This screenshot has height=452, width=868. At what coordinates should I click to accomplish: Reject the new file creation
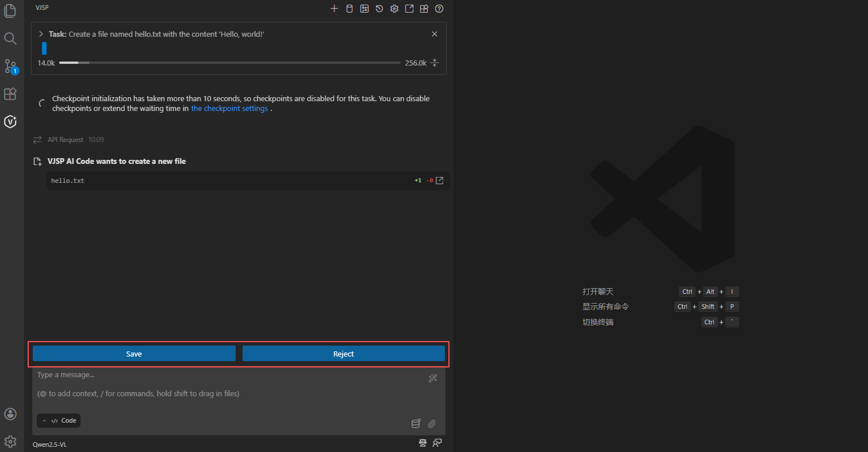[343, 354]
